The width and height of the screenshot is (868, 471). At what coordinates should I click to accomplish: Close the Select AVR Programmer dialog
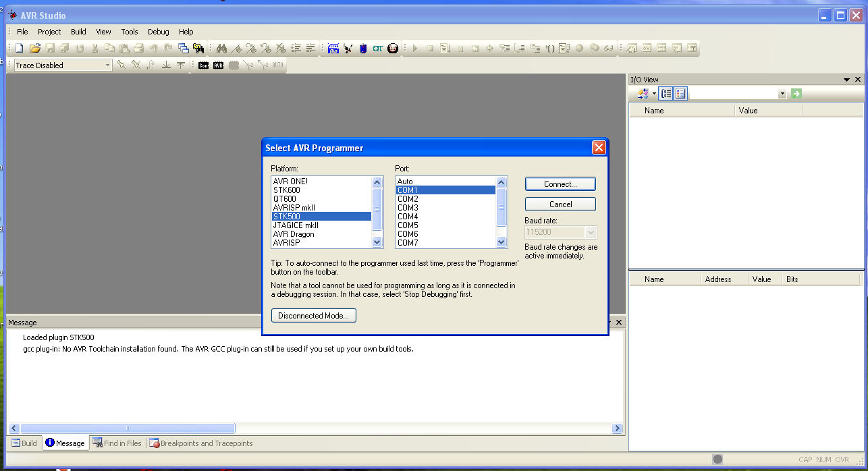(x=598, y=148)
